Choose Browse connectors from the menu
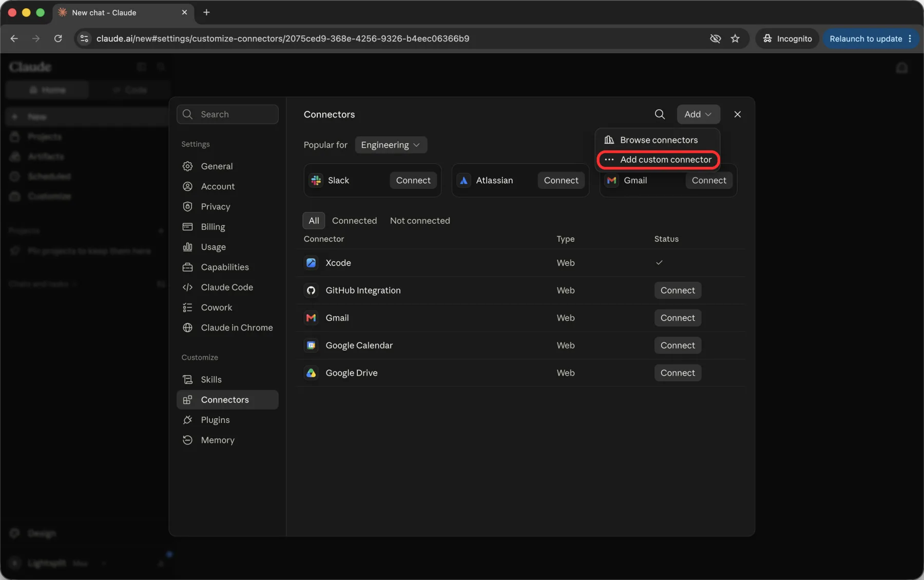 [x=658, y=140]
